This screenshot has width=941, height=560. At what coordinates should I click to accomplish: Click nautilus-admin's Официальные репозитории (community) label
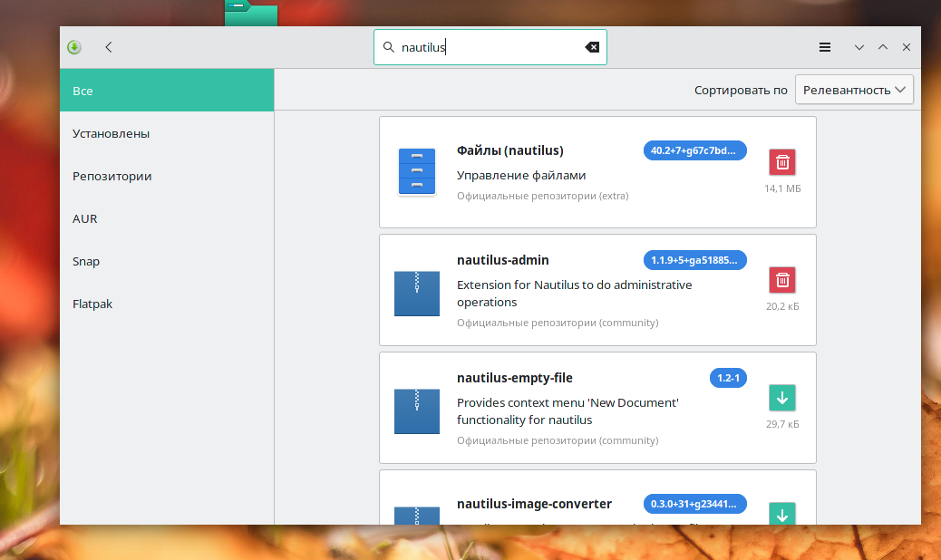pyautogui.click(x=558, y=323)
